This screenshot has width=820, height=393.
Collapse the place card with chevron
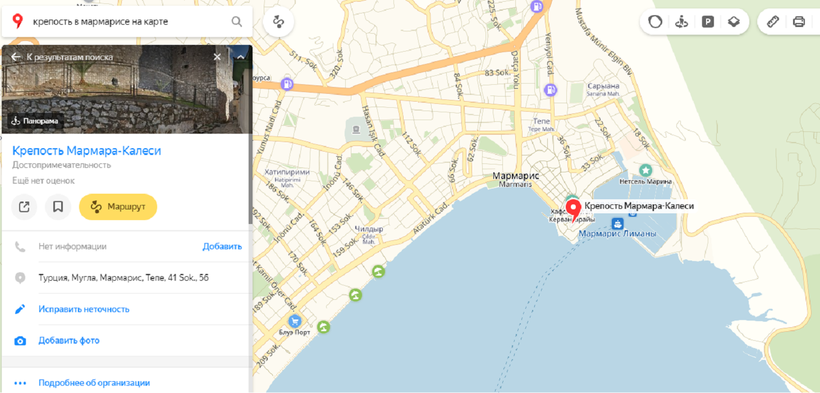(x=241, y=57)
